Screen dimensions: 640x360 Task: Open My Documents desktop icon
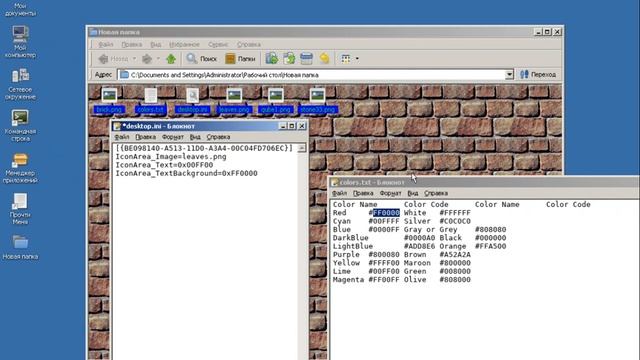click(x=20, y=9)
